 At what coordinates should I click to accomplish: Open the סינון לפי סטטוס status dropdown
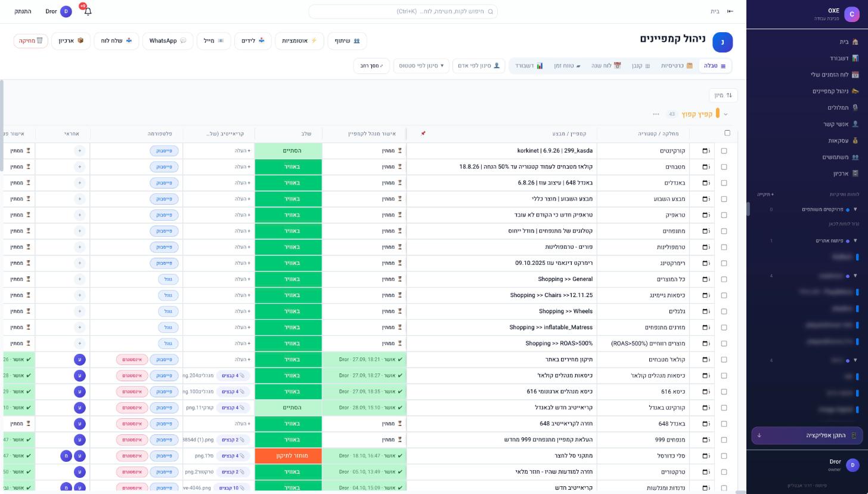coord(421,66)
